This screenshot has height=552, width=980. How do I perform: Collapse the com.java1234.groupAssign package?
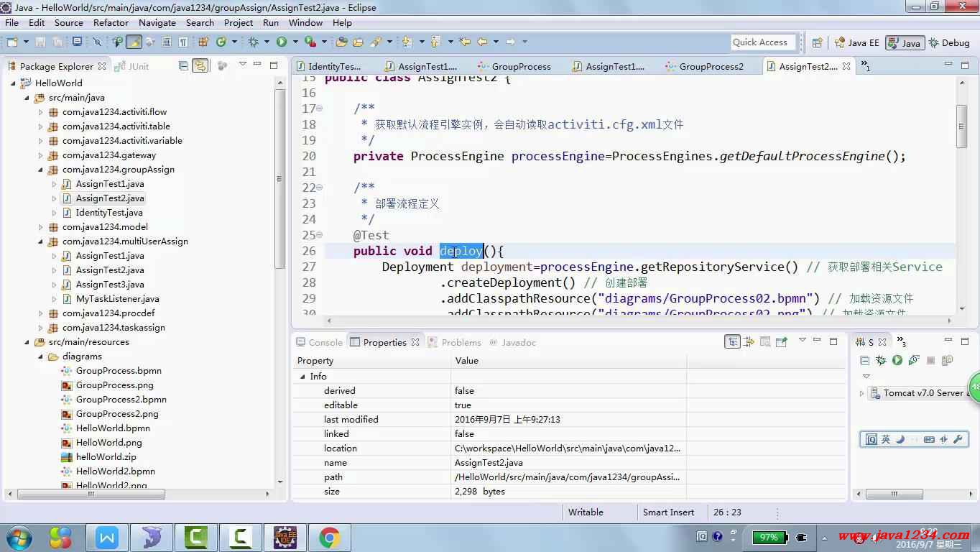click(x=41, y=170)
